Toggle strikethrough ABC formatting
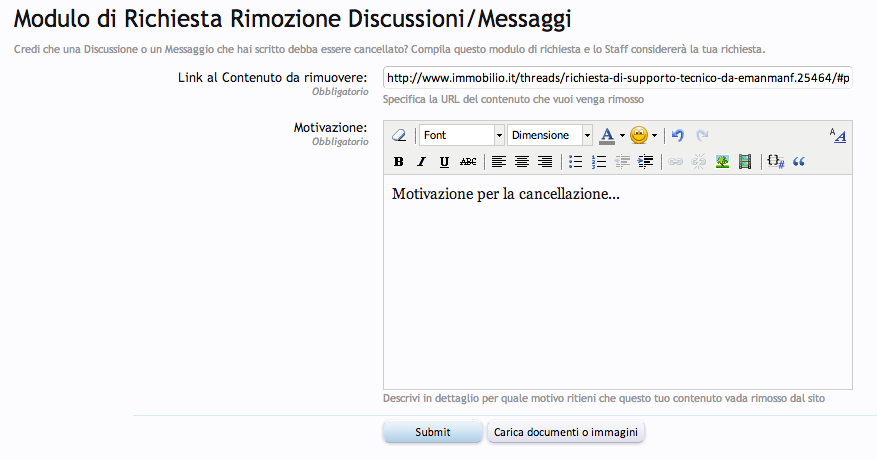This screenshot has width=877, height=460. point(468,162)
